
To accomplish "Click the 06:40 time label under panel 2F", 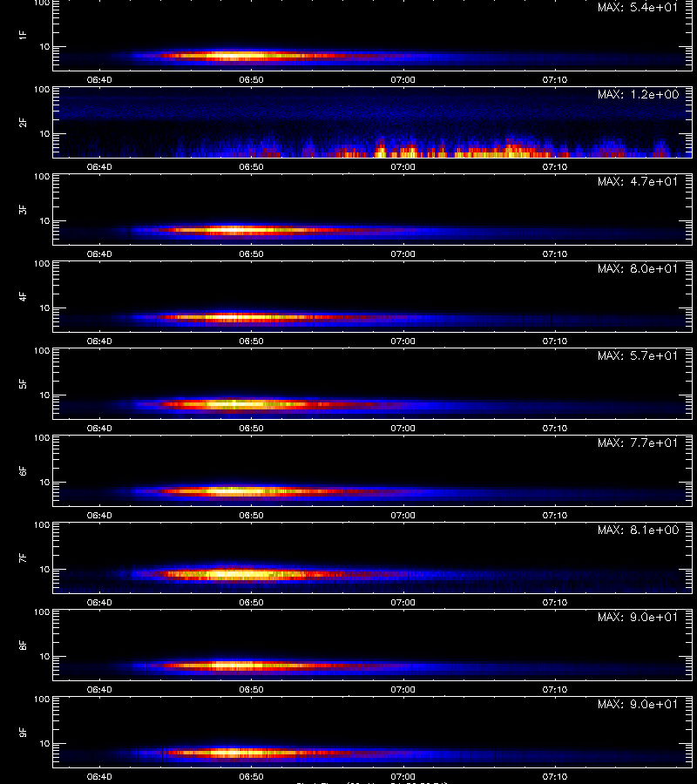I will 99,166.
